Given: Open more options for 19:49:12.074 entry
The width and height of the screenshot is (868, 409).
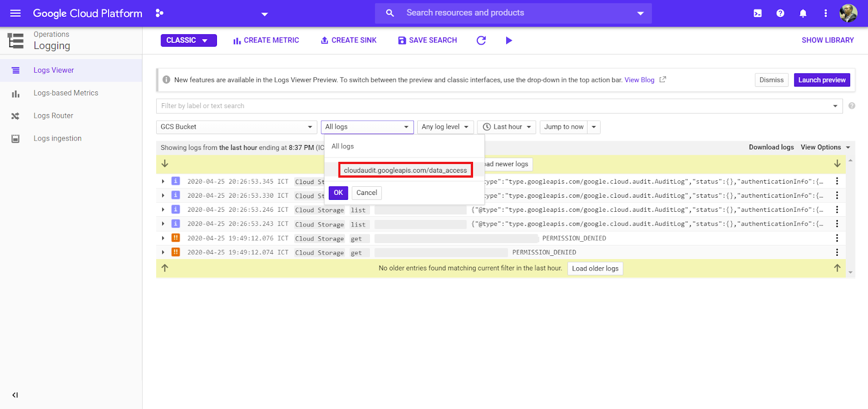Looking at the screenshot, I should point(837,252).
